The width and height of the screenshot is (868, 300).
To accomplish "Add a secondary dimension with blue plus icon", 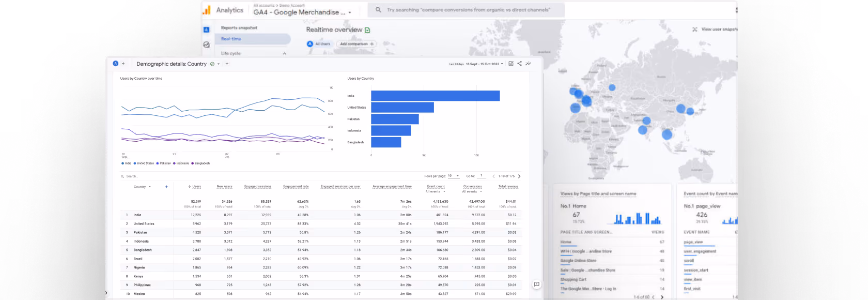I will pos(166,187).
